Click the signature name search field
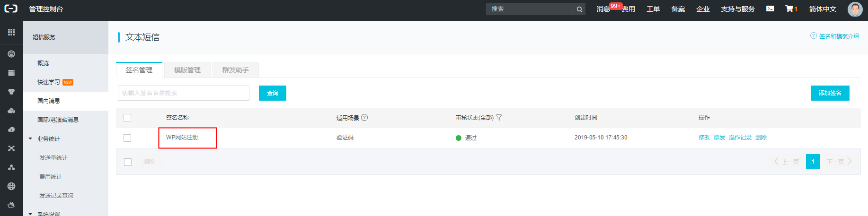 184,93
